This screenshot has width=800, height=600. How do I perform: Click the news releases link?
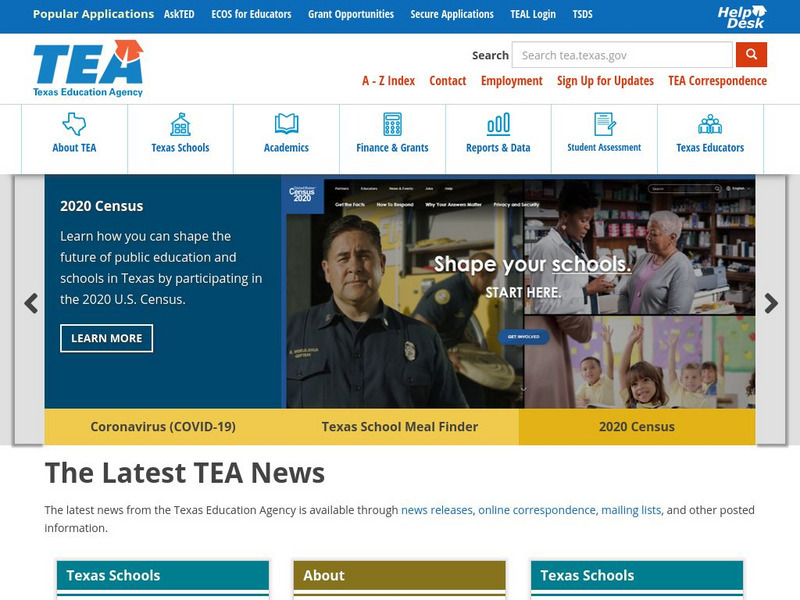(437, 510)
